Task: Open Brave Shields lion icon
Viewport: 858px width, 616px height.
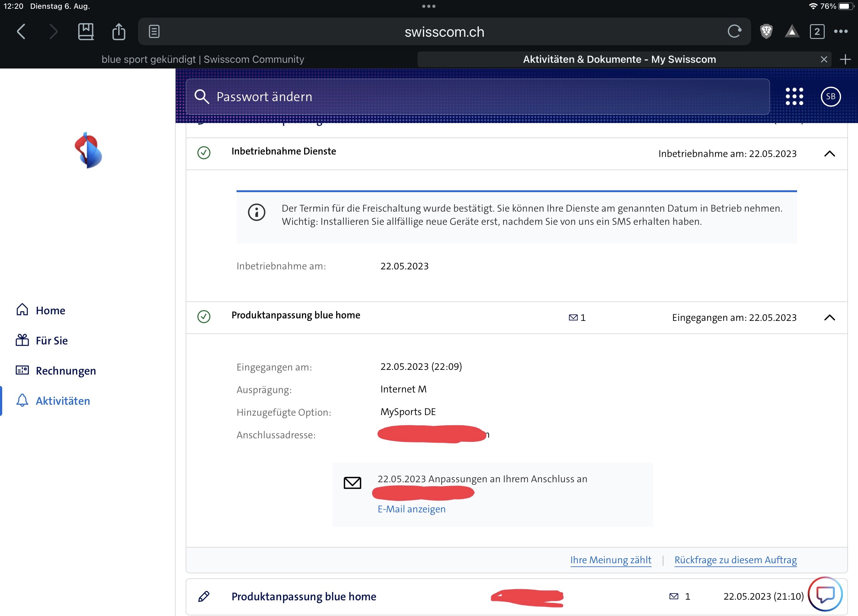Action: (766, 31)
